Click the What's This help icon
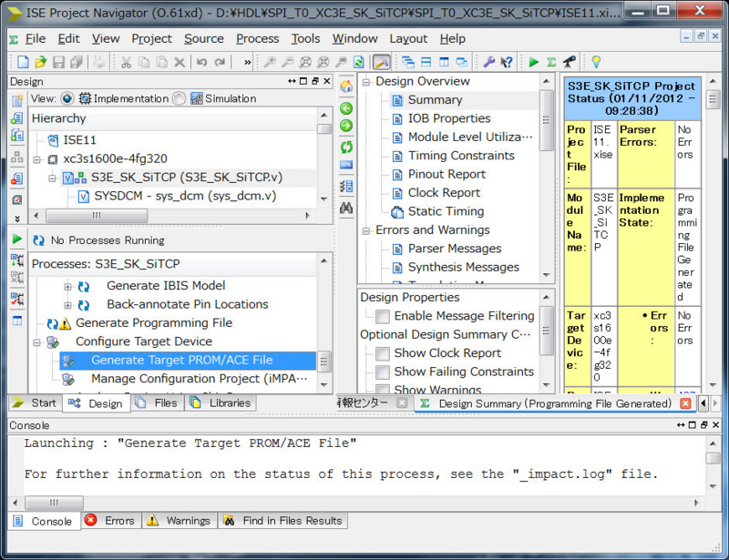 click(507, 62)
